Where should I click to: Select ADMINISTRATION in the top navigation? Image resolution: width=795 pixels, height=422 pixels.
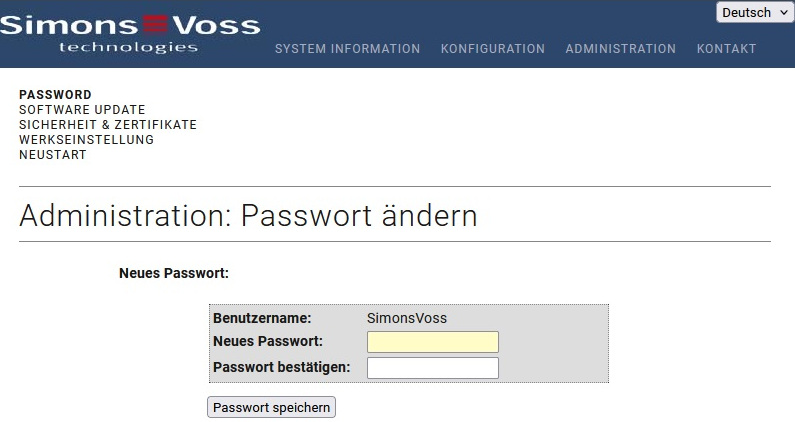(620, 49)
